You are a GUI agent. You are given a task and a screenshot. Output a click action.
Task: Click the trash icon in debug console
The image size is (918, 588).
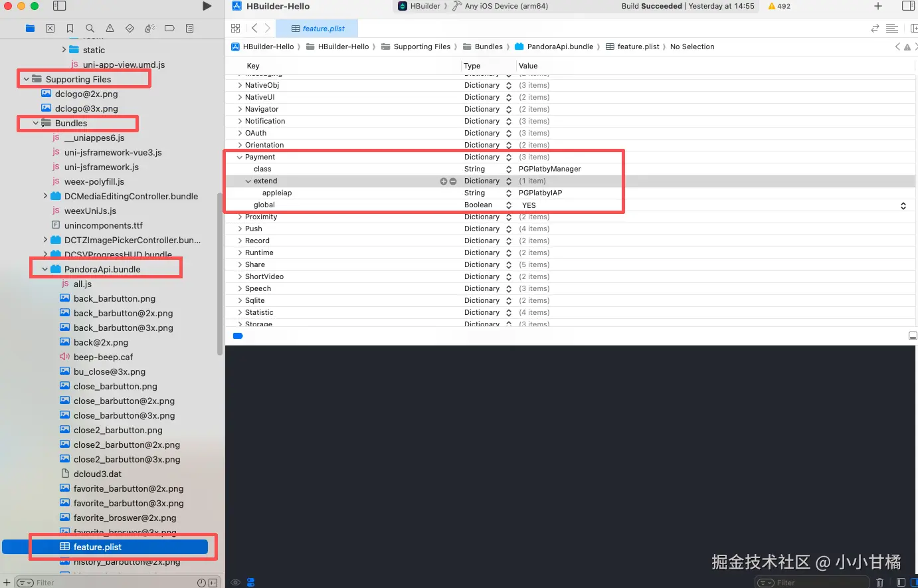click(879, 583)
